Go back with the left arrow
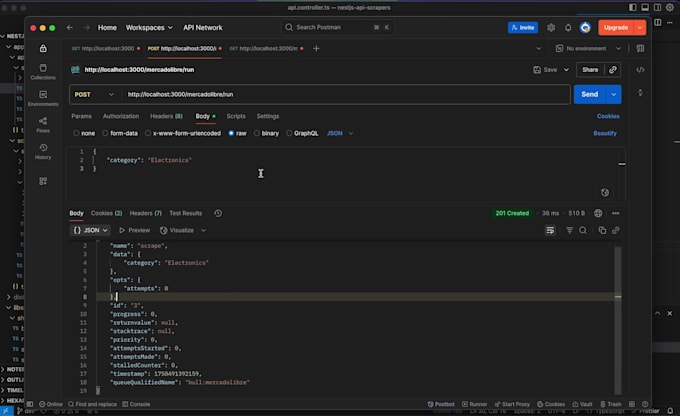This screenshot has height=416, width=680. click(x=70, y=27)
